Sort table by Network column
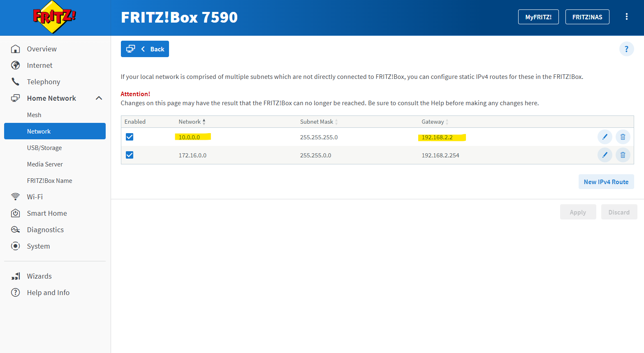The width and height of the screenshot is (644, 353). [x=192, y=122]
